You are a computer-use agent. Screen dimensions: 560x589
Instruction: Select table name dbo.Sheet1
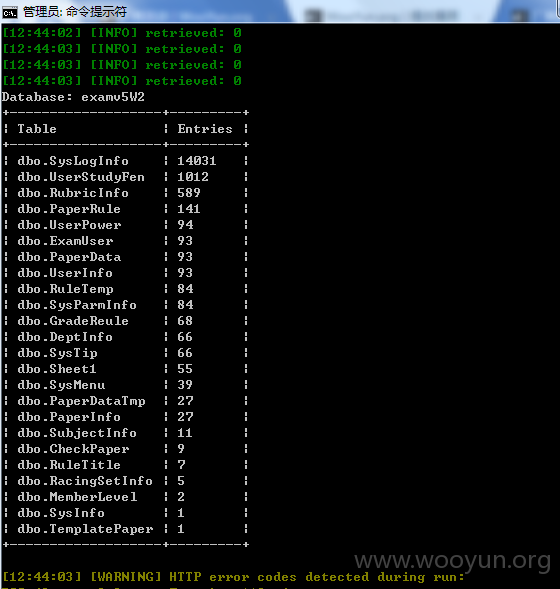coord(57,369)
